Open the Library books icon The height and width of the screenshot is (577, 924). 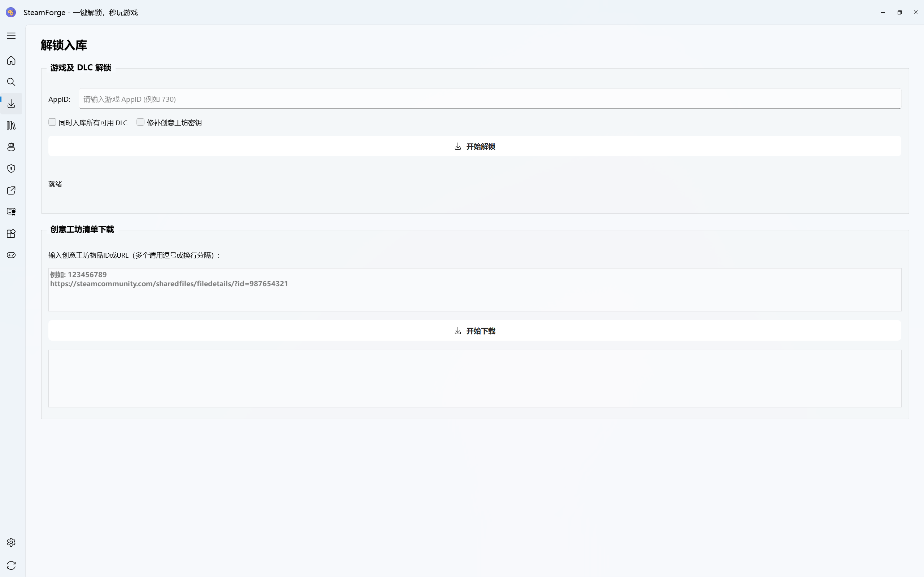pos(11,125)
